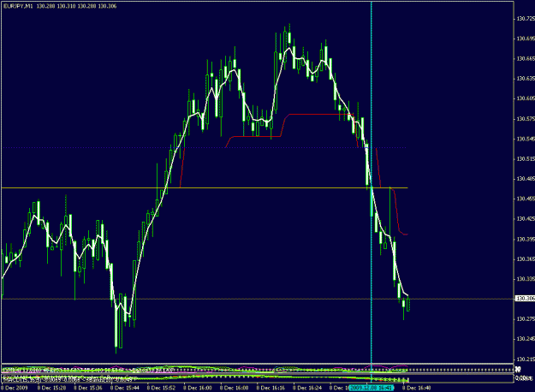Click the upper indicator subwindow with magenta line

pyautogui.click(x=258, y=369)
